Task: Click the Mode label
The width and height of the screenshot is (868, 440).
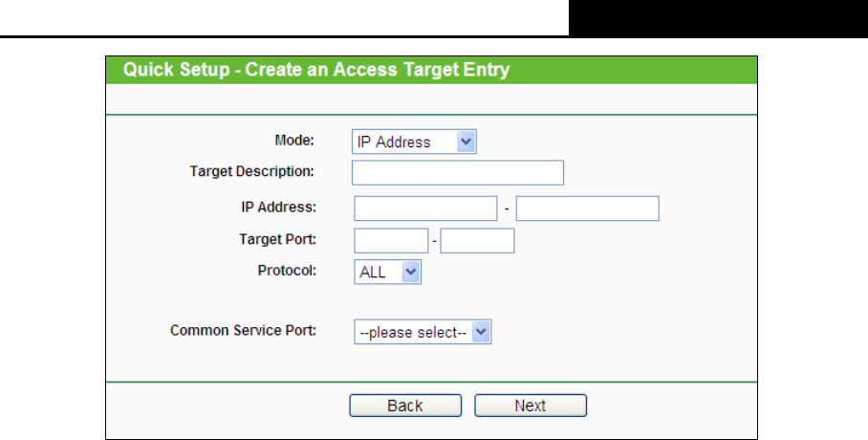Action: 294,140
